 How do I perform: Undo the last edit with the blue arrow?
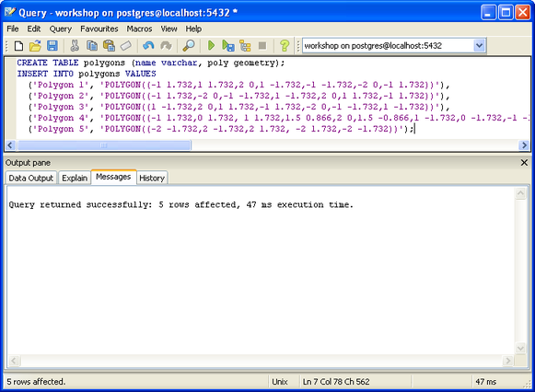(x=148, y=46)
